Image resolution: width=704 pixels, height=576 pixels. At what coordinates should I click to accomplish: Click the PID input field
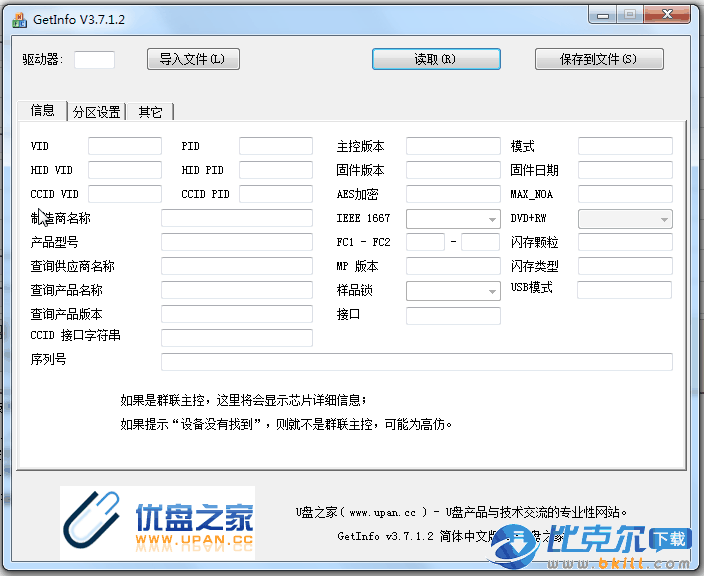click(276, 146)
